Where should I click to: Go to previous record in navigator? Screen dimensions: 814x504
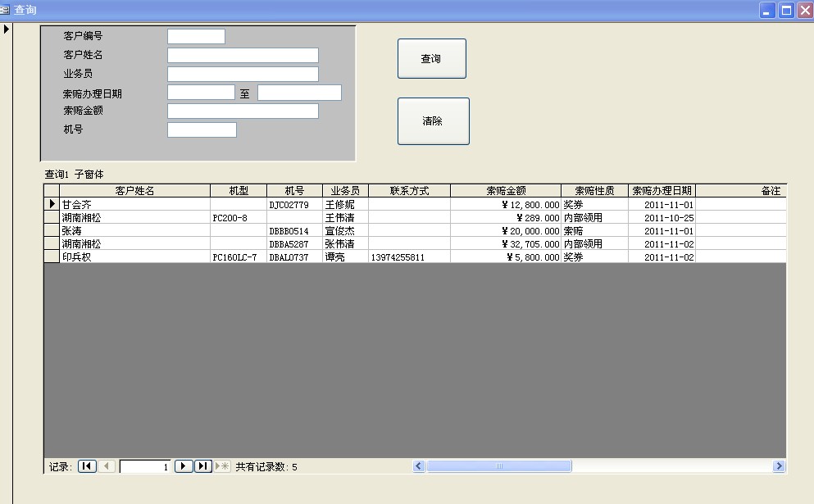pyautogui.click(x=107, y=466)
